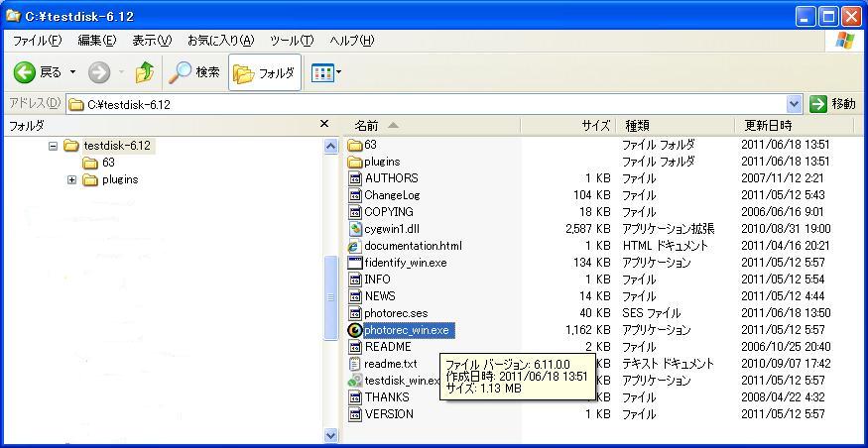Select the file name ChangeLog
Screen dimensions: 868x448
392,195
